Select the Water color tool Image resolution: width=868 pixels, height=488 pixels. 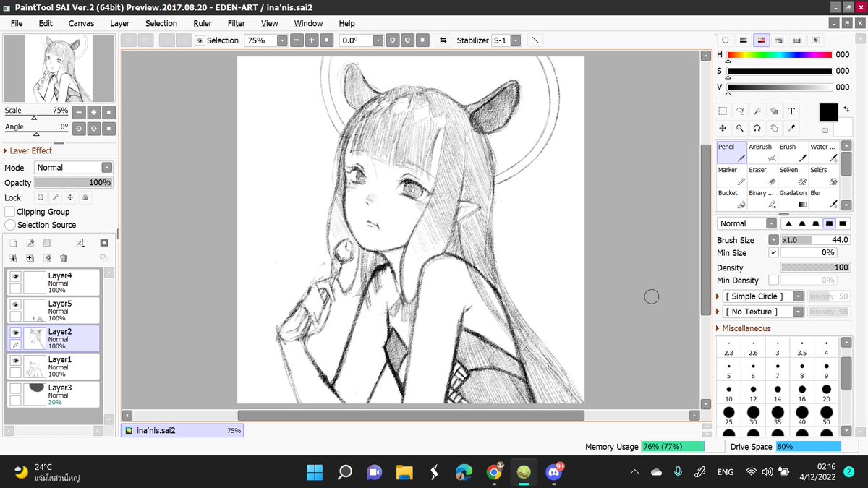824,152
